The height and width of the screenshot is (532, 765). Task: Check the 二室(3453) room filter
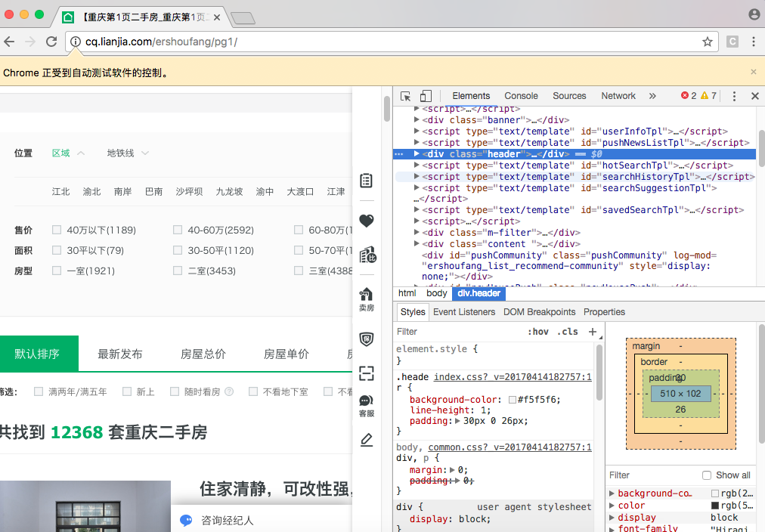[178, 271]
